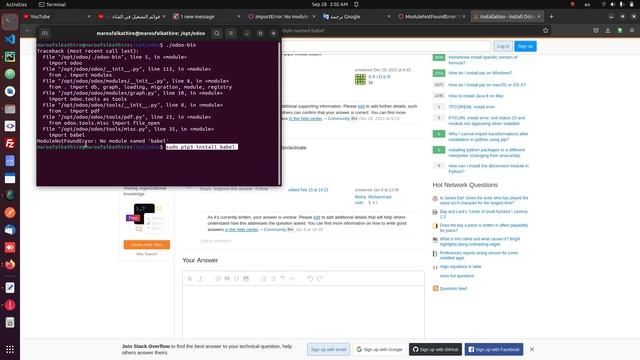The height and width of the screenshot is (360, 640).
Task: Insert a link in the answer editor
Action: (x=218, y=278)
